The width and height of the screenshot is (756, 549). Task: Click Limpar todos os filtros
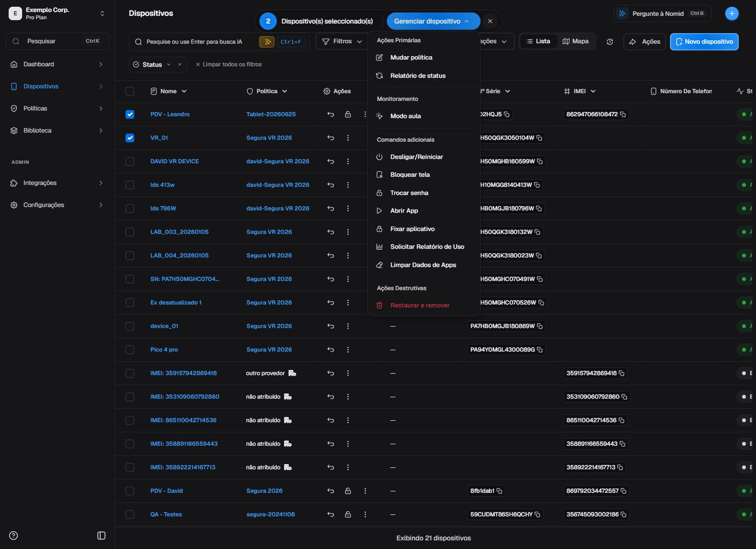coord(229,64)
